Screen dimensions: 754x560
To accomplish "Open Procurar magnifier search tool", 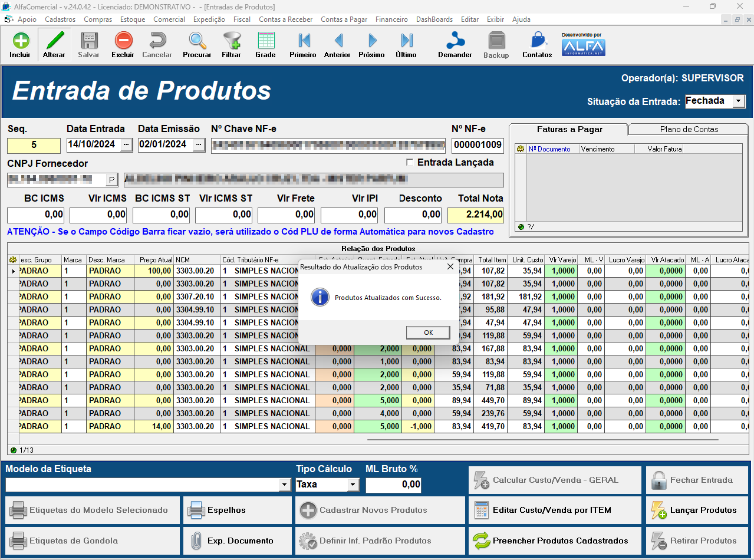I will (x=197, y=41).
